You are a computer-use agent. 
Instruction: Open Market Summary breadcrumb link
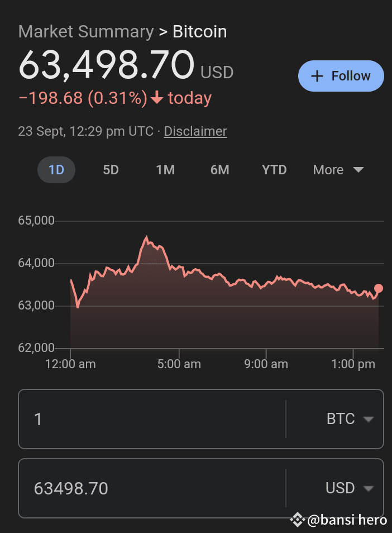pyautogui.click(x=85, y=32)
